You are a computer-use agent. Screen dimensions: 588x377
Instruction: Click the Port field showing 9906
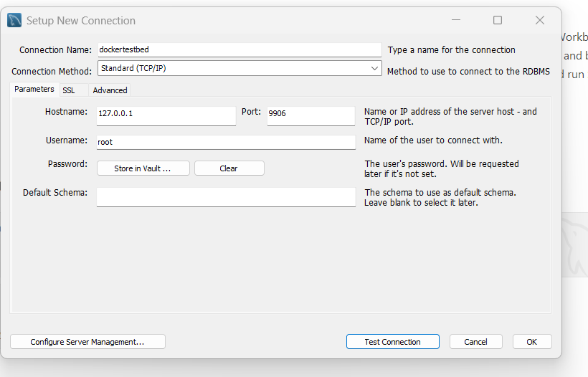[x=311, y=116]
